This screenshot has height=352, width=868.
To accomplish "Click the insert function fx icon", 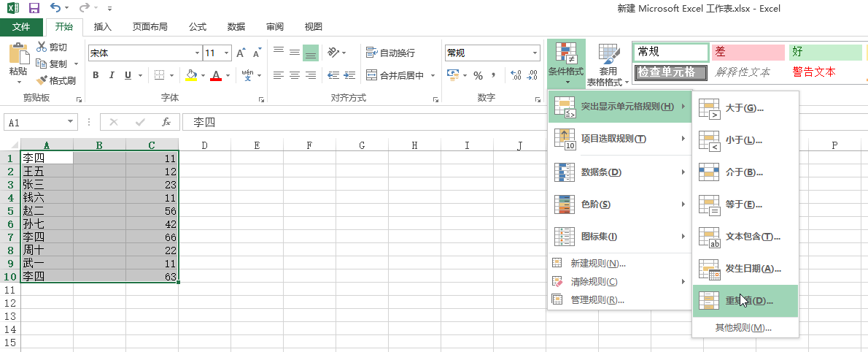I will [x=166, y=122].
